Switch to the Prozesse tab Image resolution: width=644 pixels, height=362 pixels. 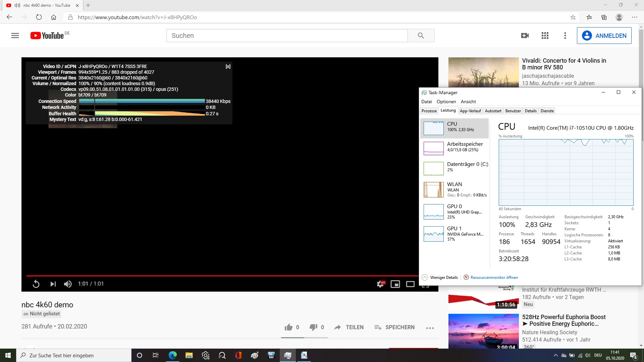pyautogui.click(x=429, y=111)
